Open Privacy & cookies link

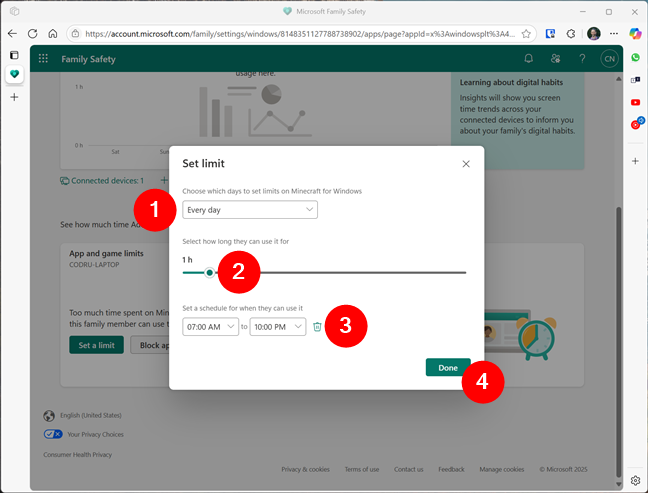click(305, 469)
